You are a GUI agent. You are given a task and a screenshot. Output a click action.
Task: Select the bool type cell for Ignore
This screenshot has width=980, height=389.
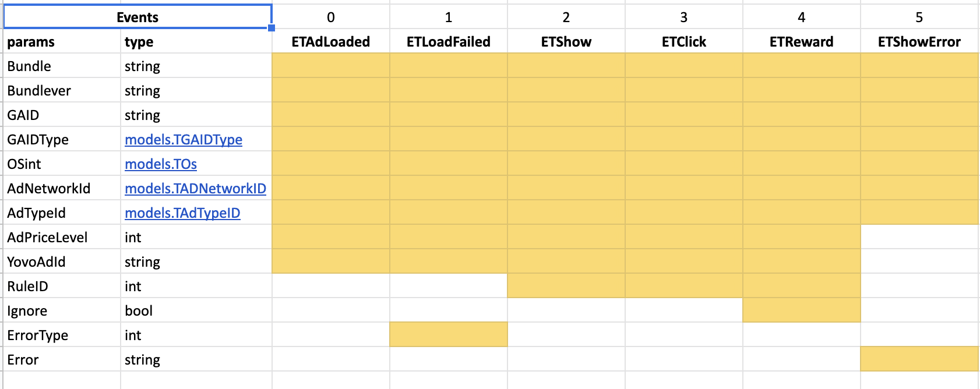point(196,310)
